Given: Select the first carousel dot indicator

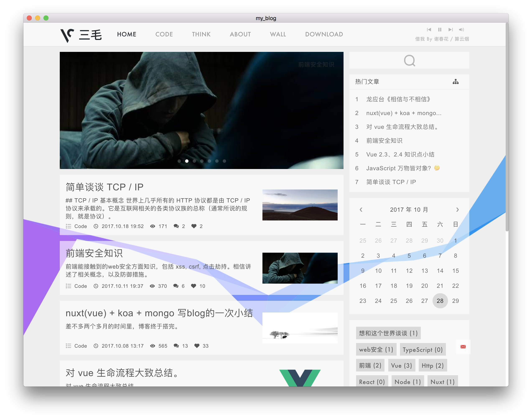Looking at the screenshot, I should click(179, 161).
